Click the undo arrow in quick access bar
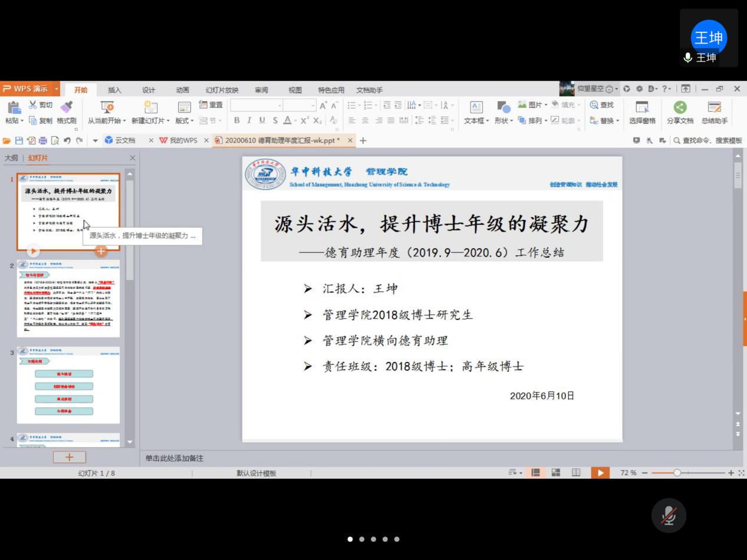Viewport: 747px width, 560px height. coord(67,140)
